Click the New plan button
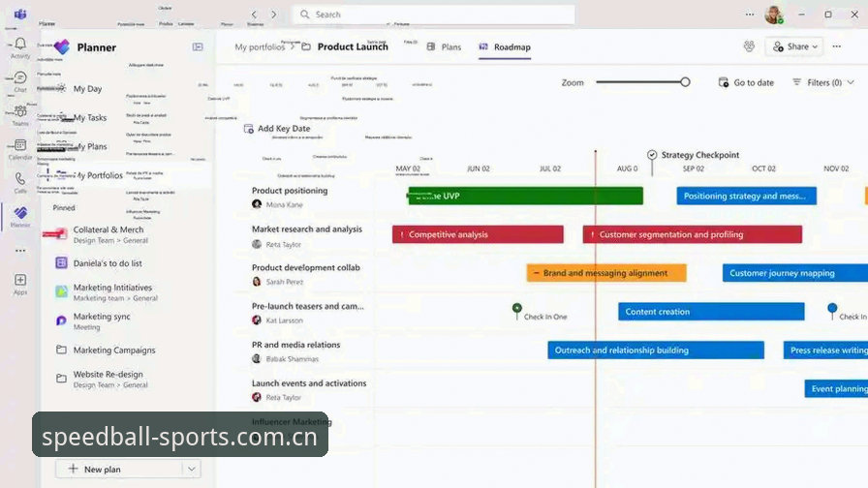The image size is (868, 488). click(x=119, y=470)
